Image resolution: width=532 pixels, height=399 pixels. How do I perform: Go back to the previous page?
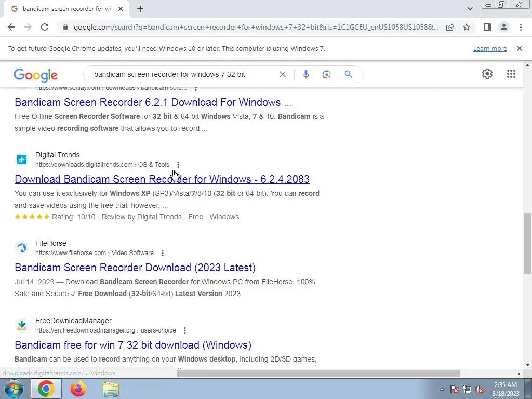[x=11, y=27]
